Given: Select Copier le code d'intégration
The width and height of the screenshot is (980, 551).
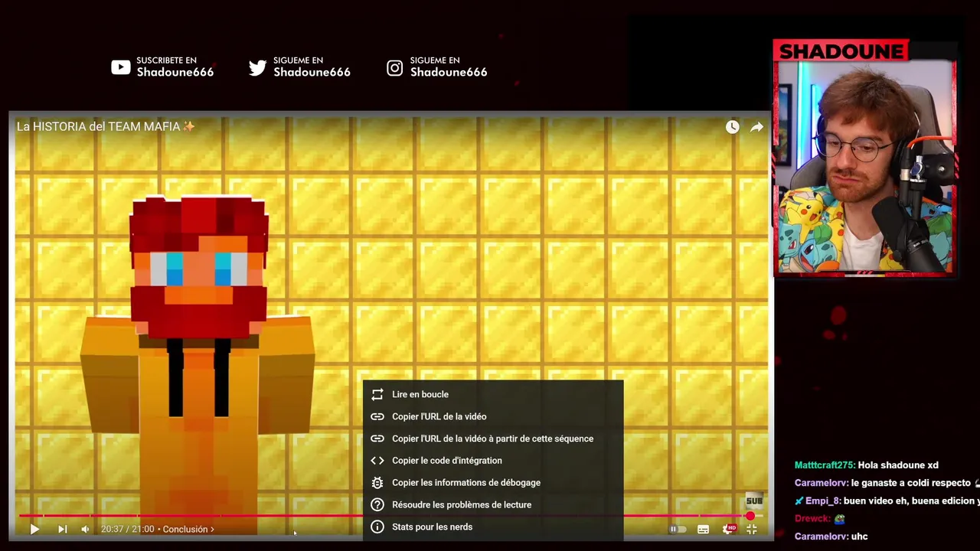Looking at the screenshot, I should (493, 461).
